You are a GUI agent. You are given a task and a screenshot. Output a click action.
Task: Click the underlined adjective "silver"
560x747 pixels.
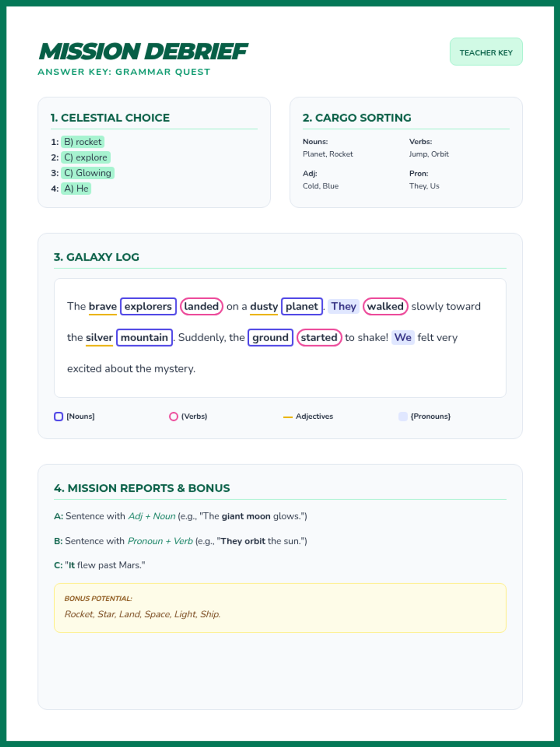click(99, 338)
